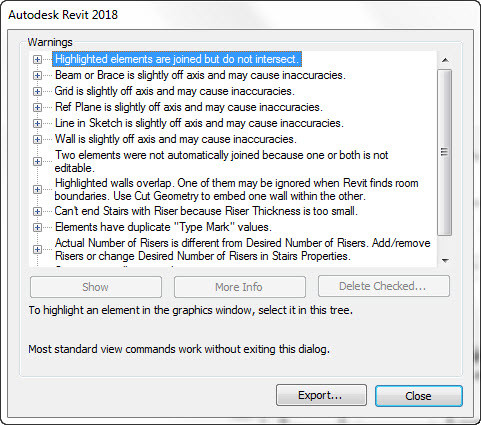Image resolution: width=481 pixels, height=425 pixels.
Task: Expand the 'Highlighted walls overlap' warning node
Action: coord(37,190)
